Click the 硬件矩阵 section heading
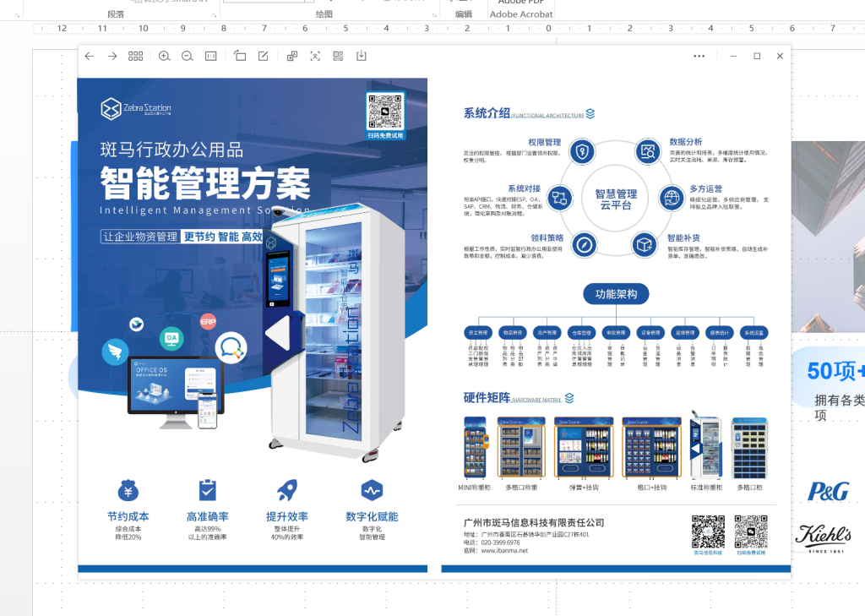This screenshot has height=616, width=865. (487, 398)
